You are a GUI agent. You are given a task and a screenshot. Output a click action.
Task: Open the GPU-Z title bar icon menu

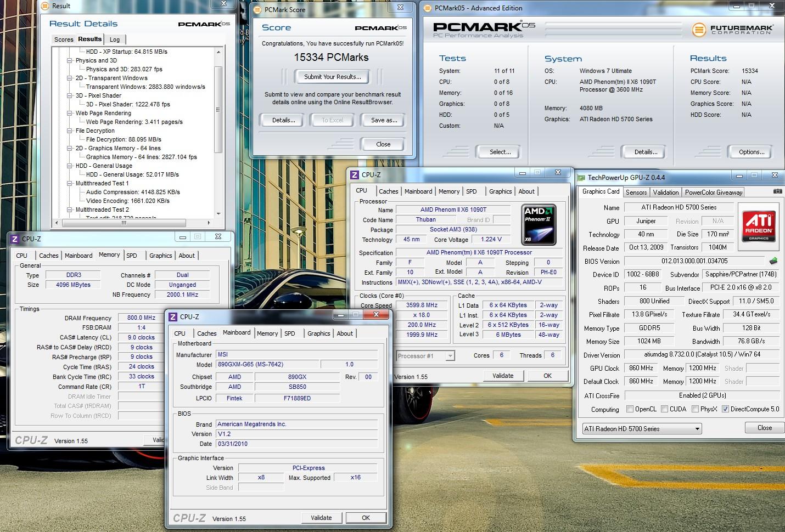tap(581, 177)
